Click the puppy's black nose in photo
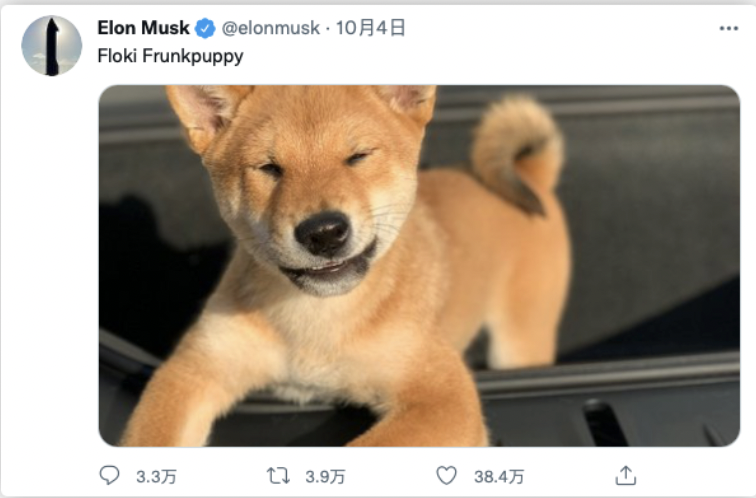 point(323,233)
